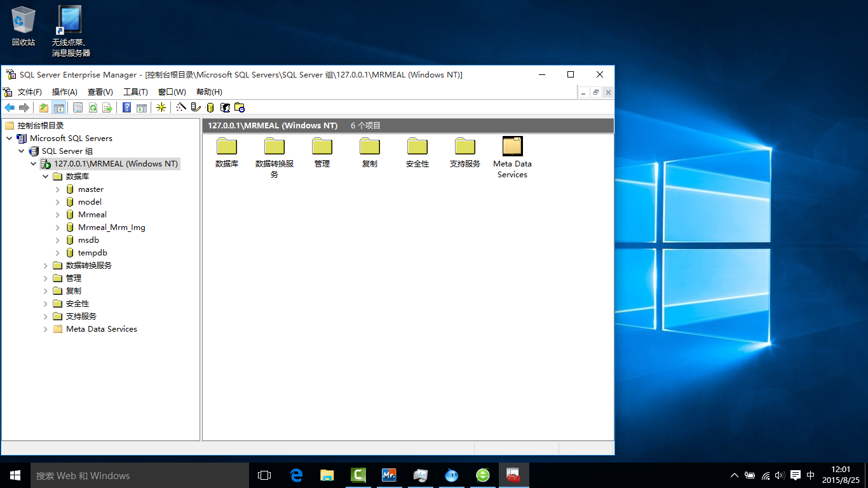Screen dimensions: 868x488
Task: Open the 操作(A) menu
Action: tap(65, 92)
